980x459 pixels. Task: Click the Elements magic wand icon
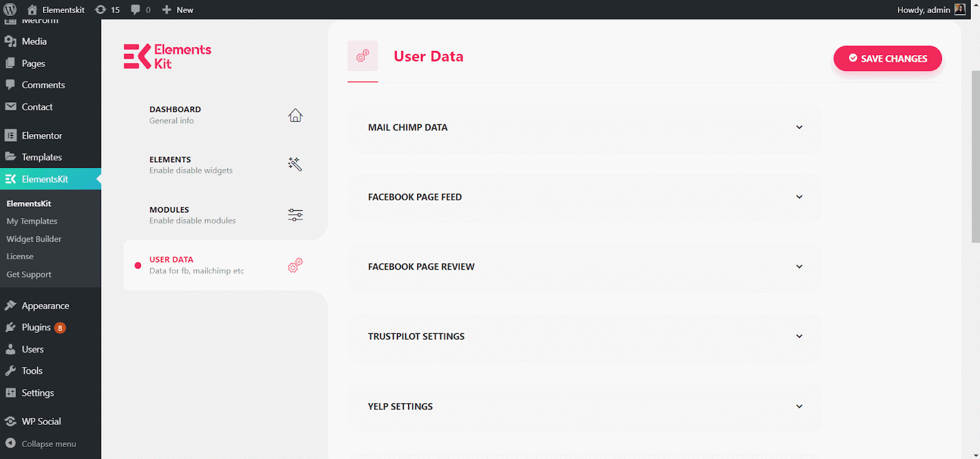[x=295, y=164]
